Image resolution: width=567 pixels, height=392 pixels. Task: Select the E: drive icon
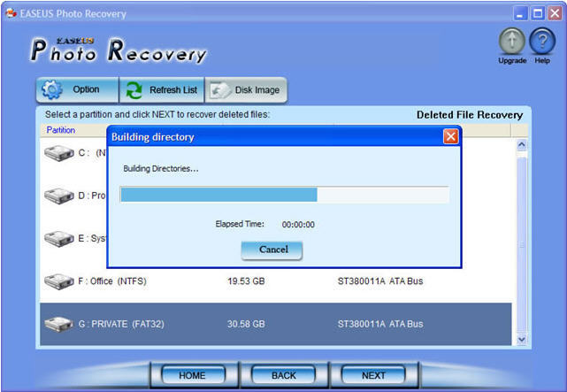pos(58,239)
